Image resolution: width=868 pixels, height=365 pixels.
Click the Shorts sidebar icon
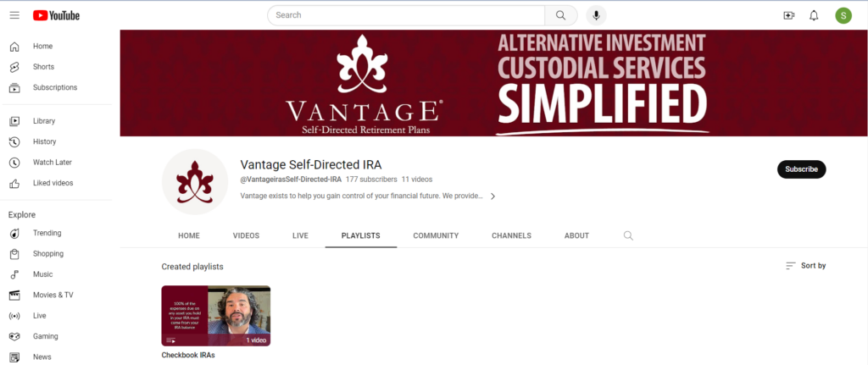(x=15, y=67)
